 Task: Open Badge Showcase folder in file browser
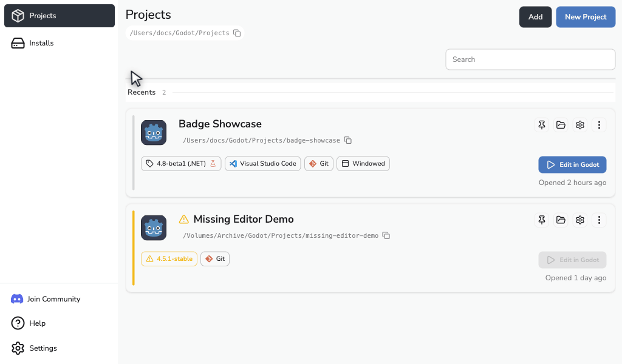(561, 125)
